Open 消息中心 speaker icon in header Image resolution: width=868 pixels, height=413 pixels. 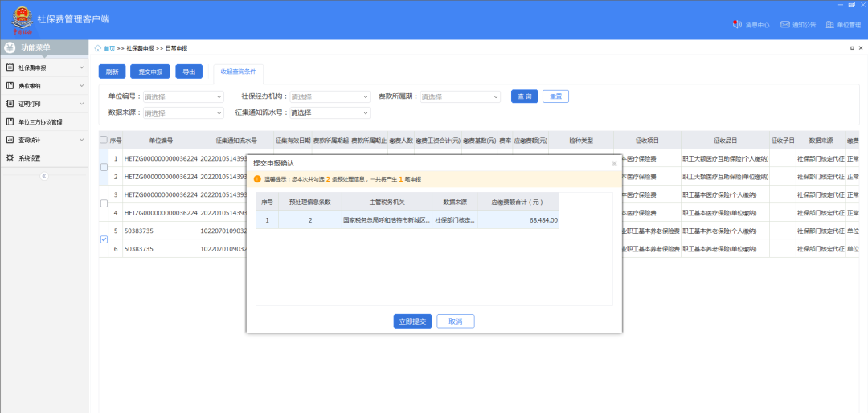coord(736,25)
